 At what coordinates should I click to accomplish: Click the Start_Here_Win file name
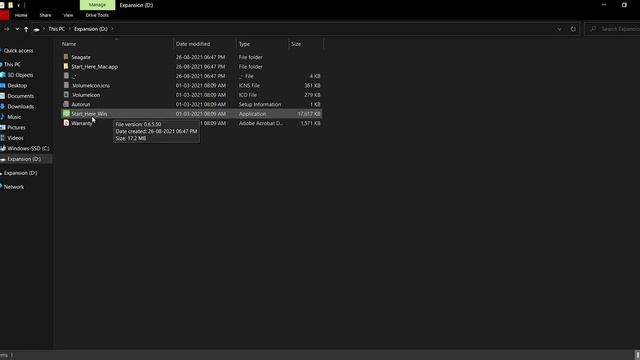(x=89, y=113)
